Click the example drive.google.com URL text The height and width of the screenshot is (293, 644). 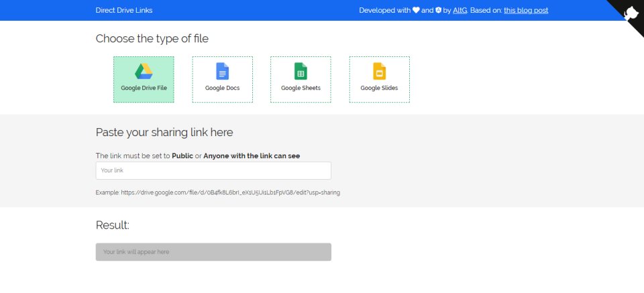(230, 192)
